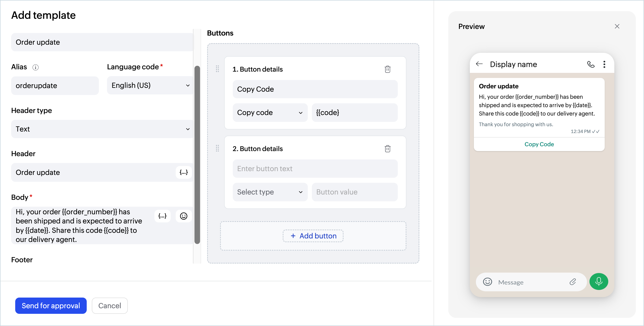Click the Alias info icon
Screen dimensions: 644x326
tap(35, 67)
